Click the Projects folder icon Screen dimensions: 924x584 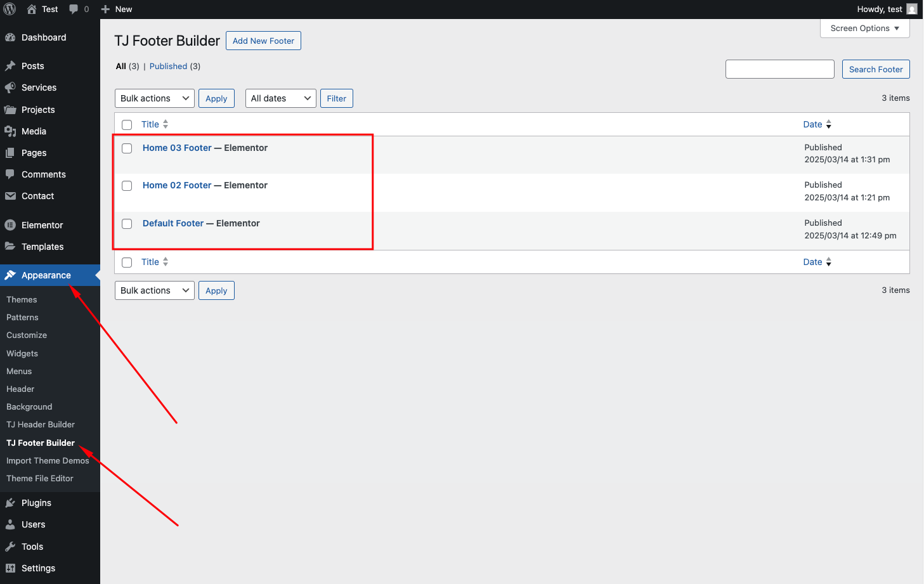pos(10,110)
